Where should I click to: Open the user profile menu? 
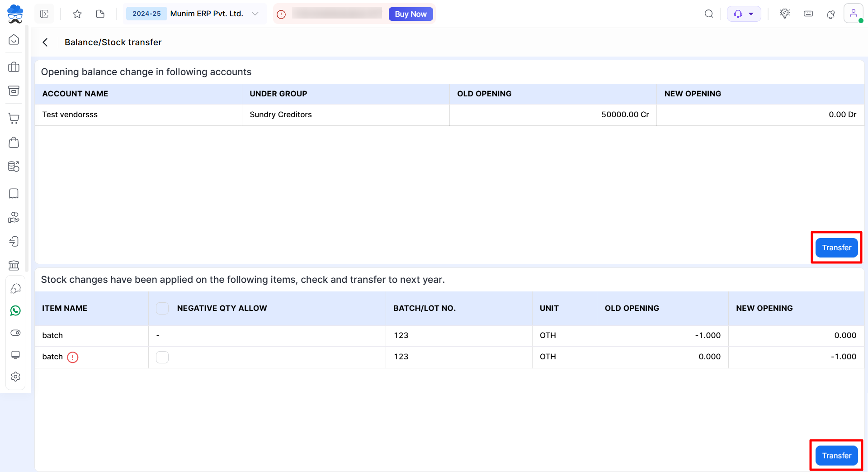(853, 14)
